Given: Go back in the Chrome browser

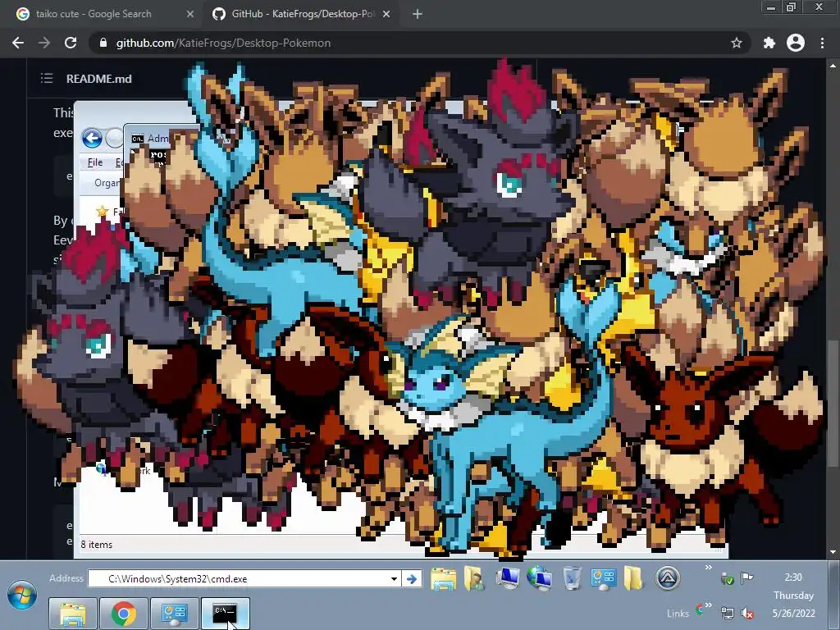Looking at the screenshot, I should [x=18, y=43].
